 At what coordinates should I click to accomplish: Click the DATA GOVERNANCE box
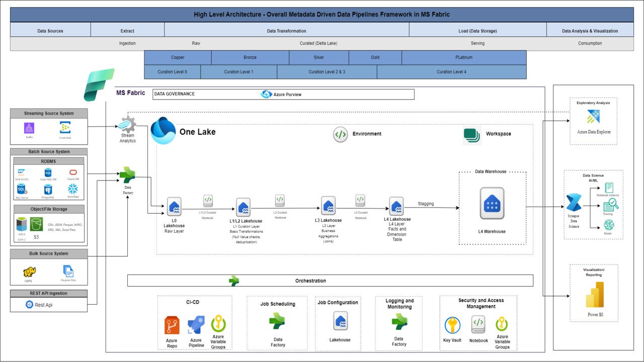coord(283,94)
